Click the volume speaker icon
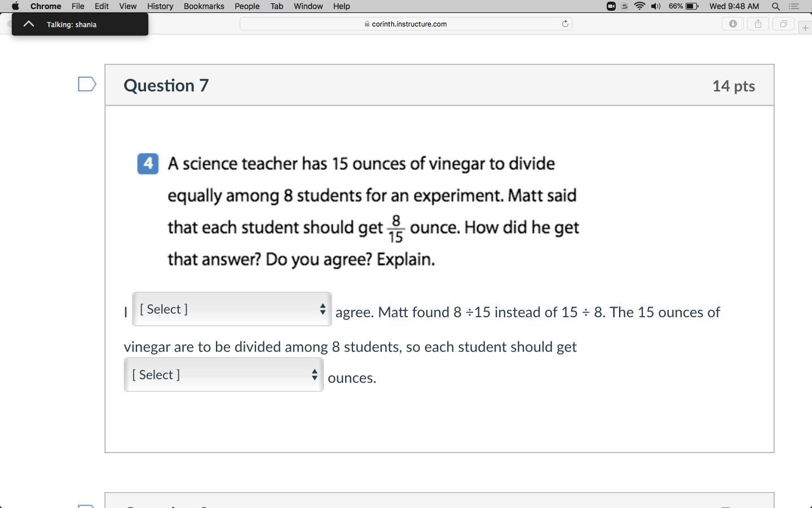This screenshot has width=812, height=508. [x=655, y=6]
